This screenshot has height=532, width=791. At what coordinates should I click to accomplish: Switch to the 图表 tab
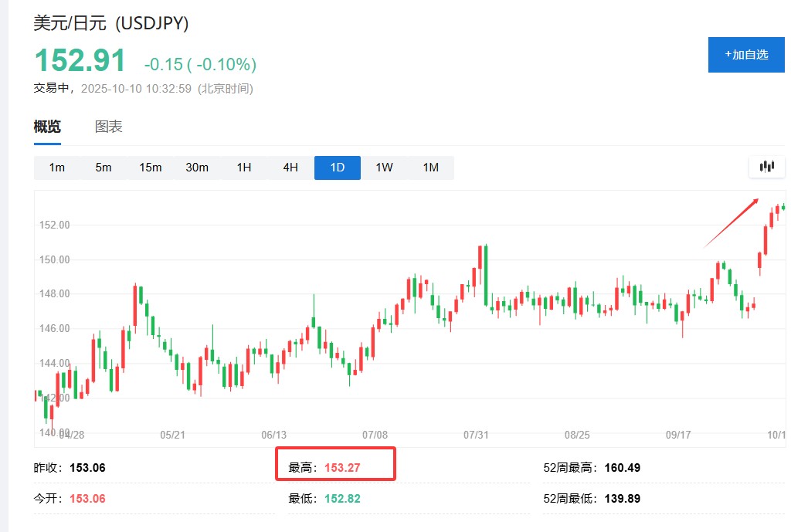tap(108, 127)
